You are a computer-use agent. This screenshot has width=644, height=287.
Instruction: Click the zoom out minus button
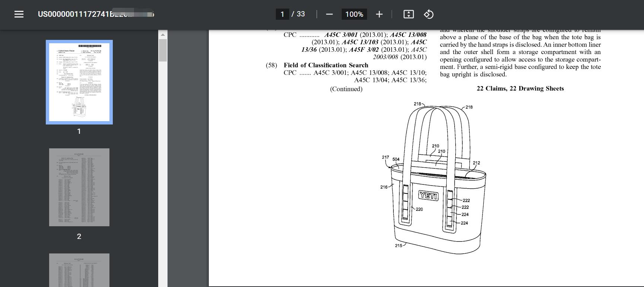click(x=329, y=14)
